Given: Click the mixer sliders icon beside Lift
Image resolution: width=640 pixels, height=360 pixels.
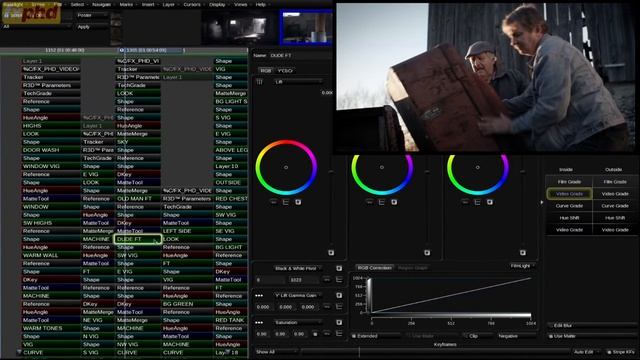Looking at the screenshot, I should tap(260, 82).
